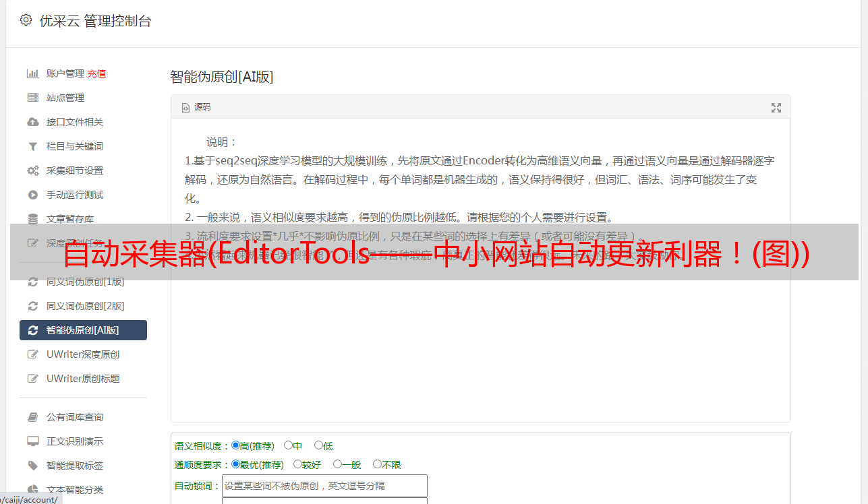This screenshot has height=504, width=868.
Task: Open UWriter深度原创 link
Action: tap(83, 354)
